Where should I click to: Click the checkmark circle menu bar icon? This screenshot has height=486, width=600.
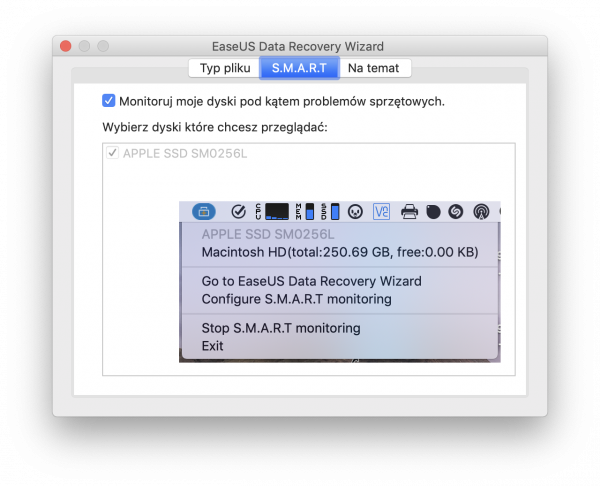click(x=238, y=212)
